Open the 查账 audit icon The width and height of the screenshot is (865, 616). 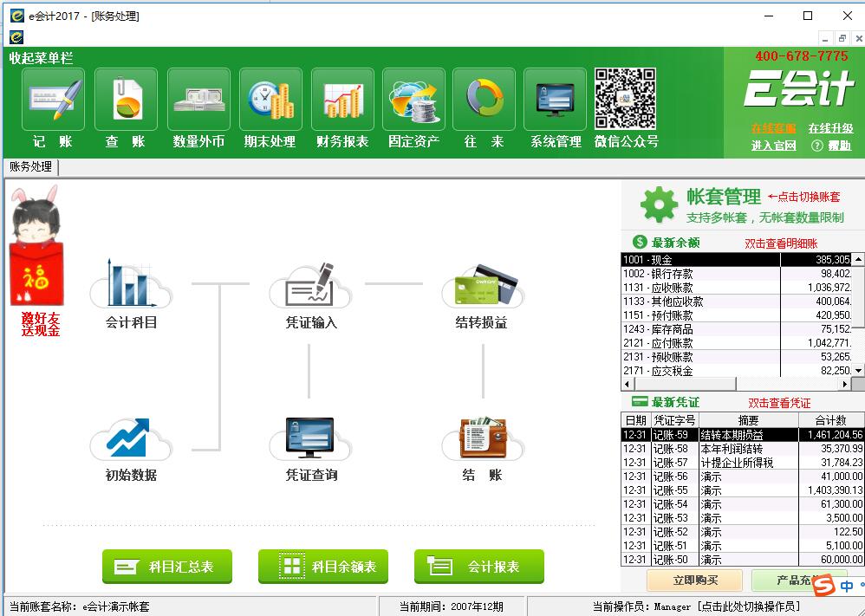(126, 100)
